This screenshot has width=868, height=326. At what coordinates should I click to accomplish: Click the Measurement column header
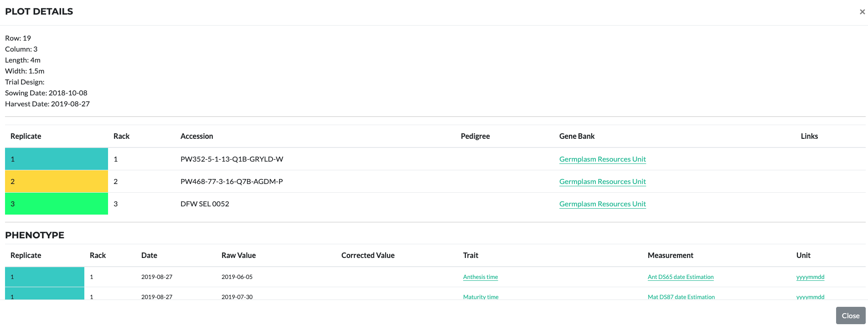coord(670,255)
